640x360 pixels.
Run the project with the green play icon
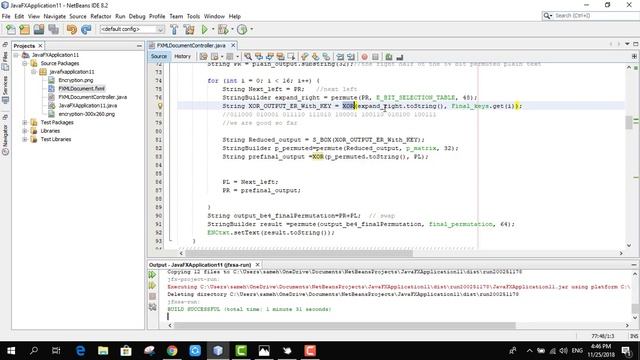coord(205,29)
